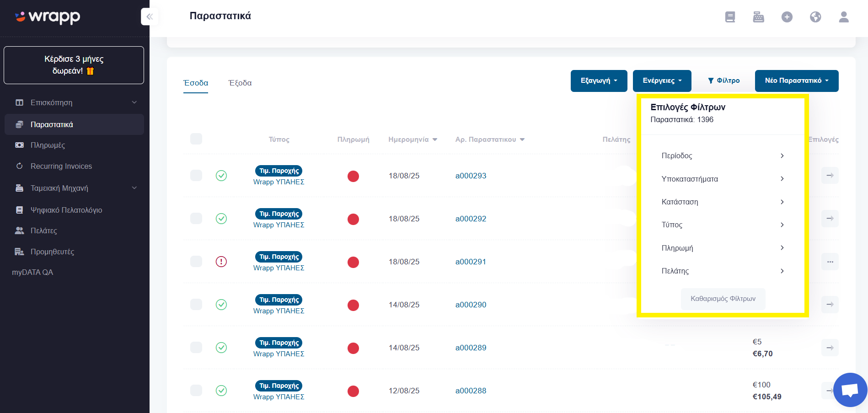Image resolution: width=868 pixels, height=413 pixels.
Task: Tick the select-all checkbox in table header
Action: [x=196, y=139]
